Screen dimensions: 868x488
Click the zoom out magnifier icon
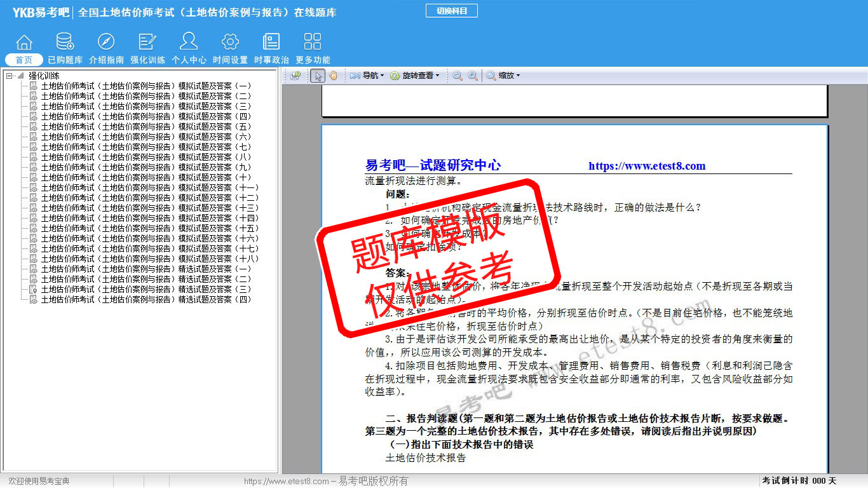tap(457, 76)
